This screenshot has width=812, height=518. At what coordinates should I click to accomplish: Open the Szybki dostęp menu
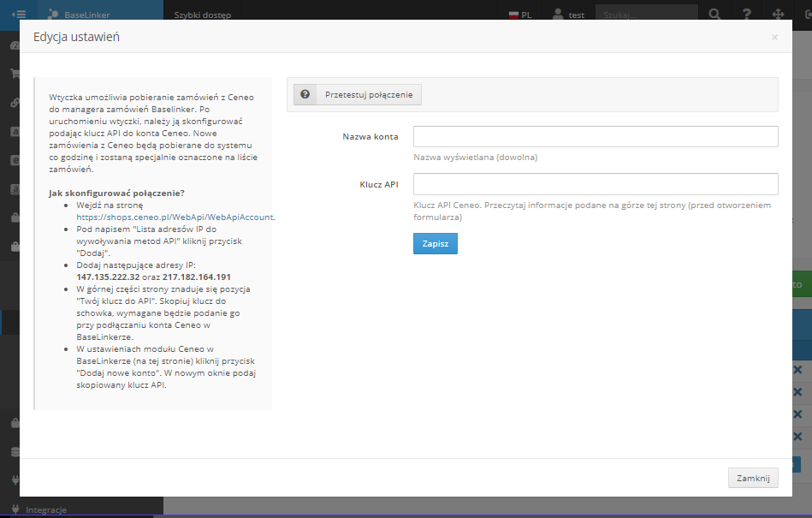(x=203, y=15)
